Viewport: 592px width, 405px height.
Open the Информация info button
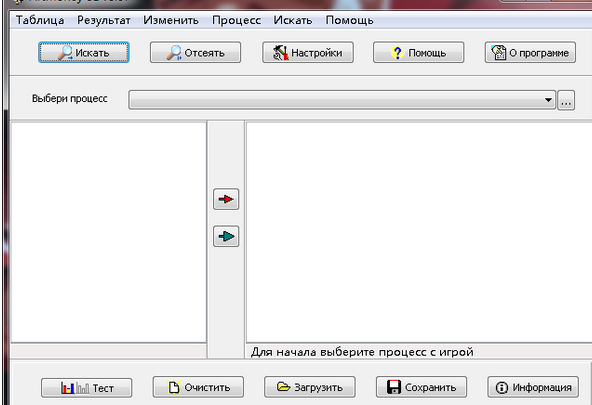pyautogui.click(x=533, y=387)
